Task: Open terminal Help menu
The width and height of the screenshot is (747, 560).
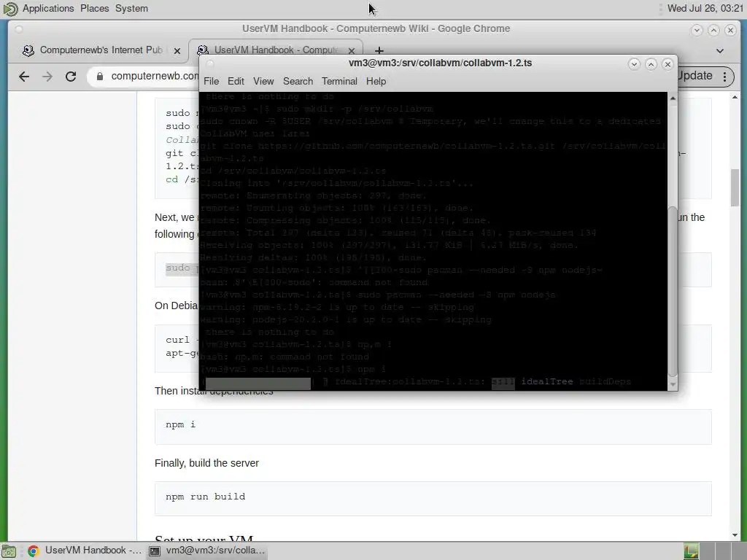Action: pyautogui.click(x=376, y=82)
